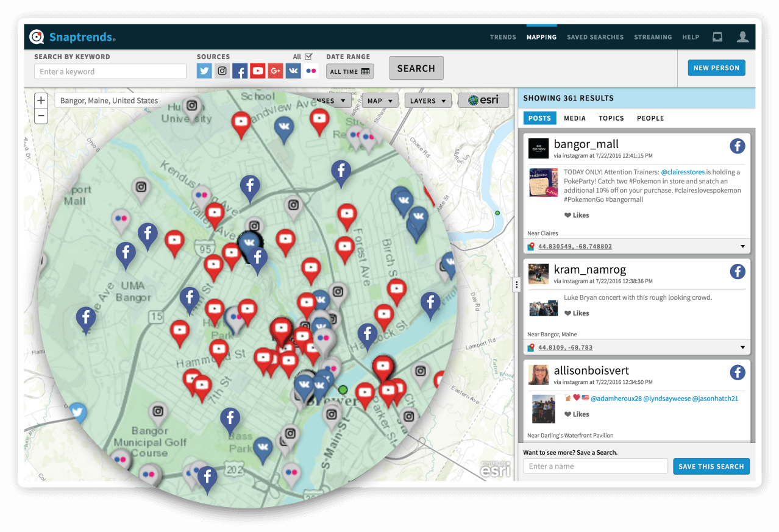Toggle the Google Plus source icon
The width and height of the screenshot is (779, 532).
(276, 71)
